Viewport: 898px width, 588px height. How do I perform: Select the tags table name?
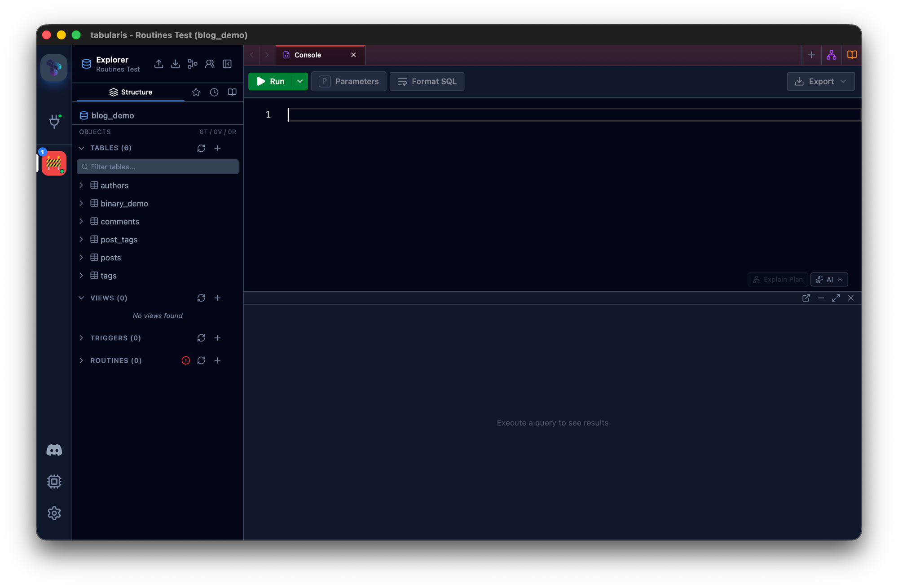(x=109, y=276)
